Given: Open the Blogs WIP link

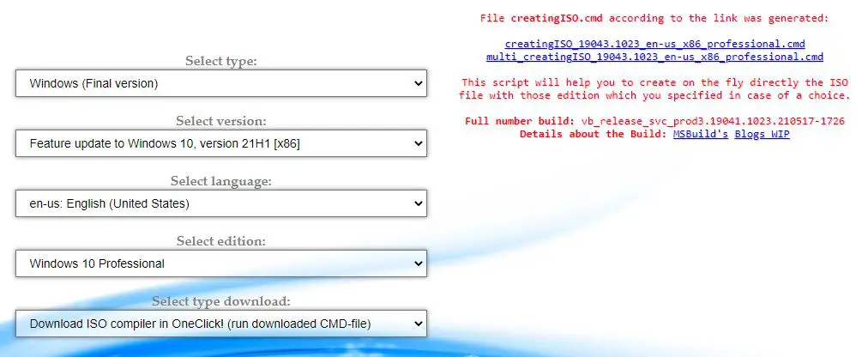Looking at the screenshot, I should (762, 134).
